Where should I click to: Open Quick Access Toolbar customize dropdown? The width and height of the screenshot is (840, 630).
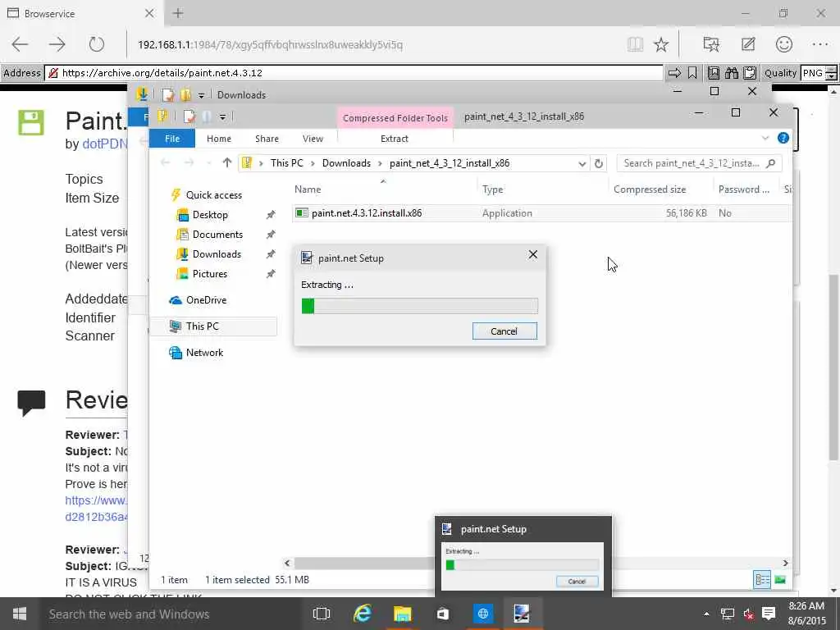point(222,116)
